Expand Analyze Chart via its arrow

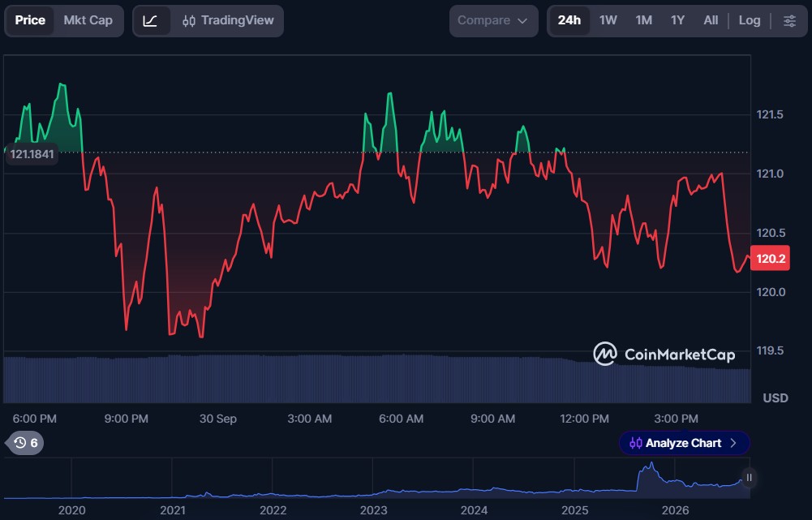(733, 444)
